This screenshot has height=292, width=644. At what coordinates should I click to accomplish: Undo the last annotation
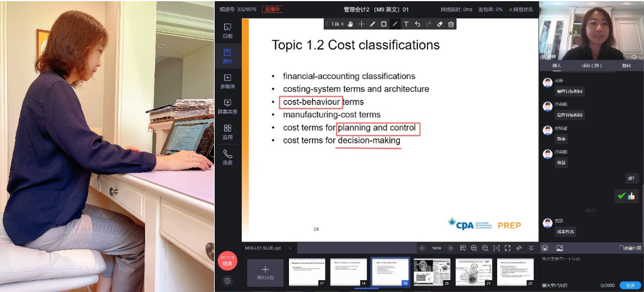click(x=417, y=24)
